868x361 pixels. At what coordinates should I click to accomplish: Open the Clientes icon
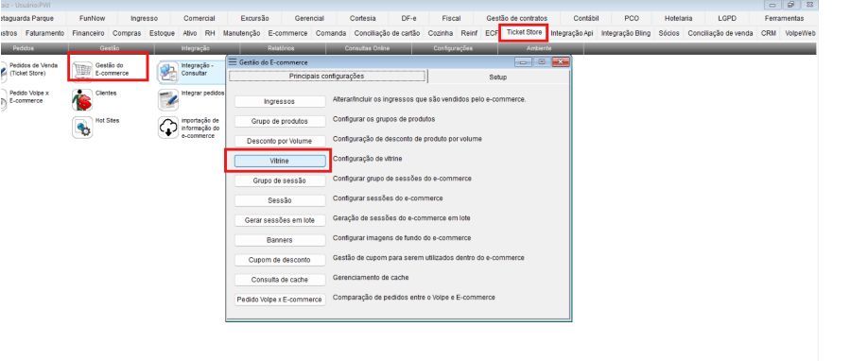coord(82,99)
